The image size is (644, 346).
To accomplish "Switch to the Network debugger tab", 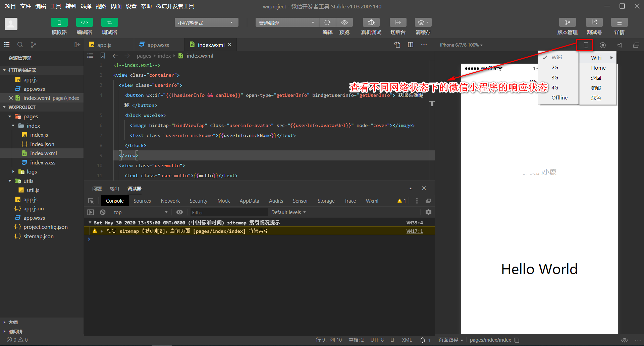I will (x=170, y=201).
